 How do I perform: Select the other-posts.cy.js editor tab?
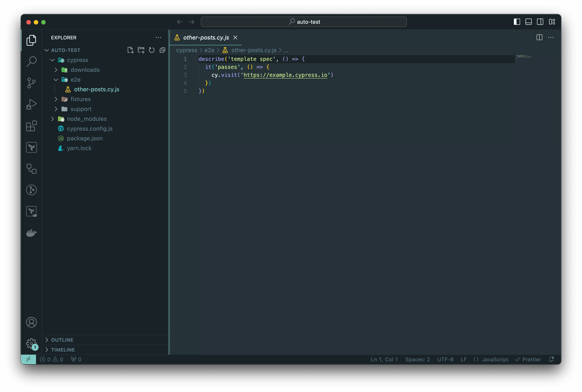click(x=206, y=37)
